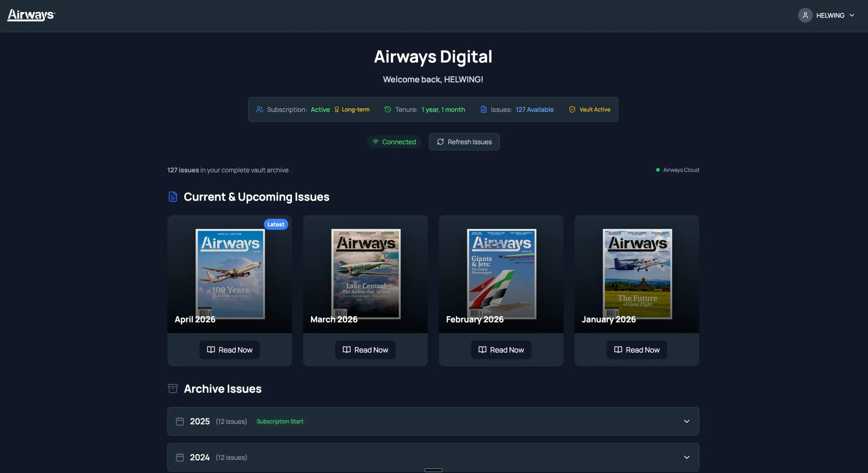Expand the 2024 archive chevron

click(687, 457)
